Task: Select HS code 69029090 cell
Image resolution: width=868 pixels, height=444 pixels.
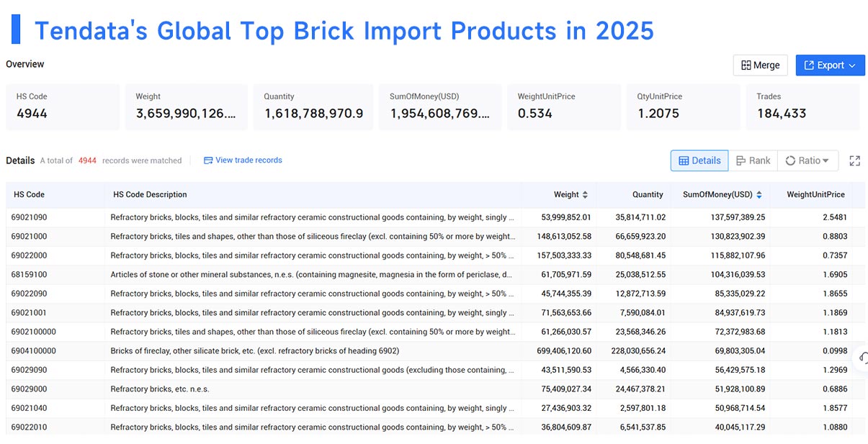Action: pyautogui.click(x=29, y=370)
